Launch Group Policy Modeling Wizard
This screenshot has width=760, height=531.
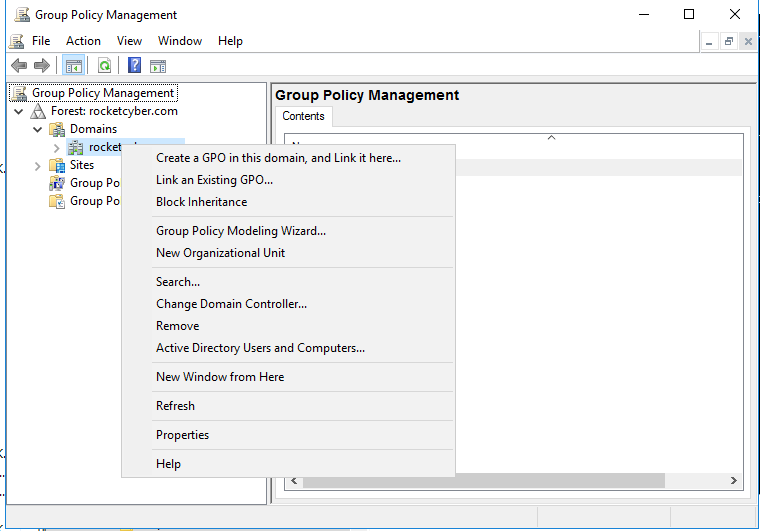pyautogui.click(x=288, y=231)
